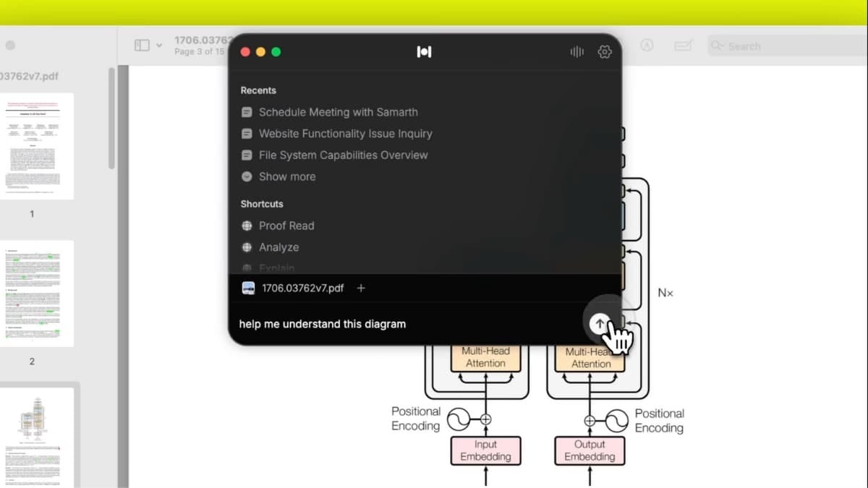
Task: Click the Shortcuts section heading
Action: (x=262, y=204)
